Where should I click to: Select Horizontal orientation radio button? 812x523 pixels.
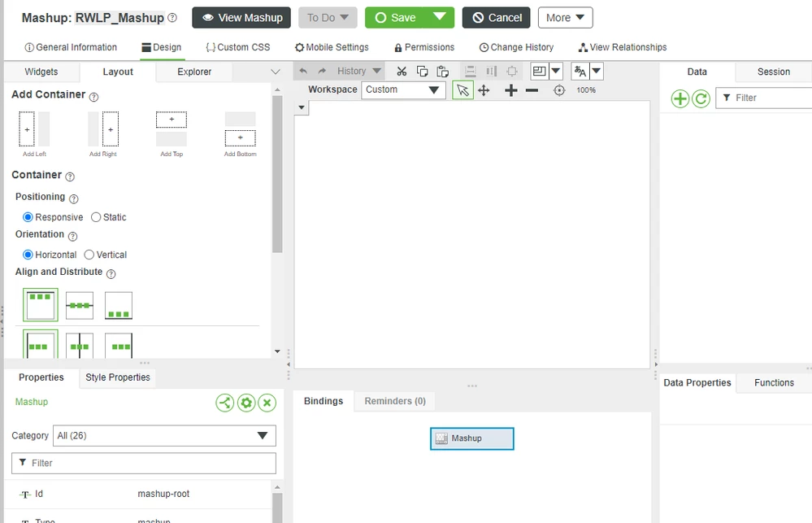[28, 255]
